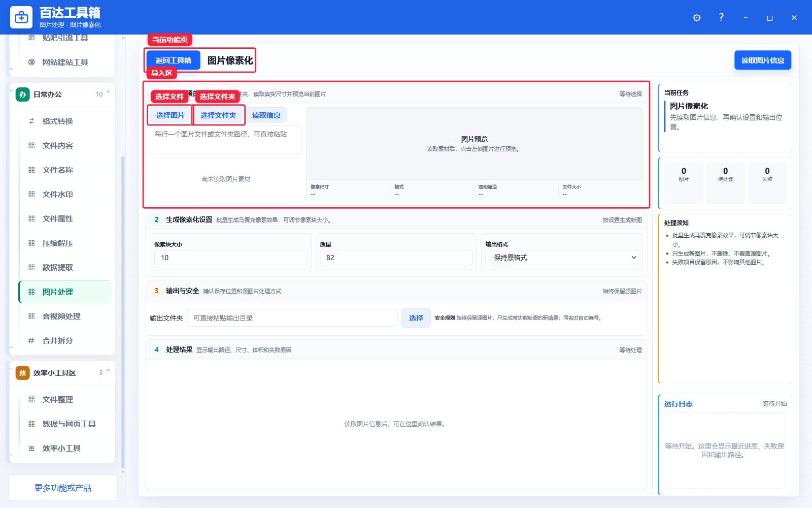Click the icon beside 网站建站工具
812x508 pixels.
click(31, 62)
